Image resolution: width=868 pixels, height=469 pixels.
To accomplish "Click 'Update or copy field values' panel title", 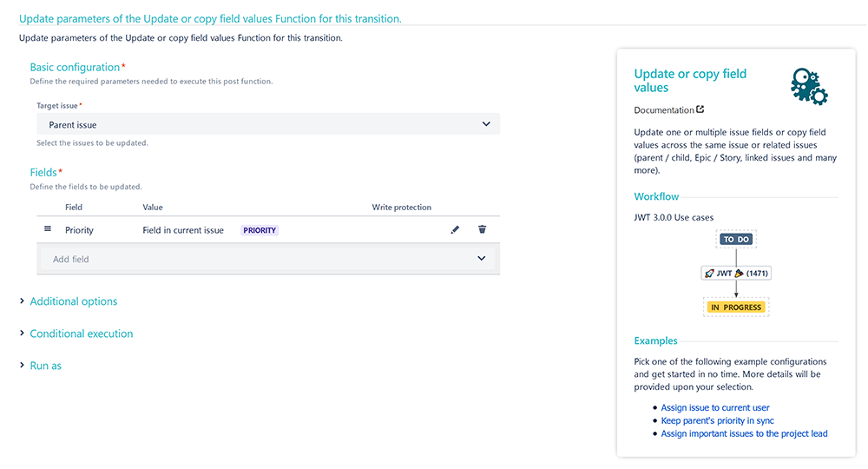I will [x=690, y=81].
